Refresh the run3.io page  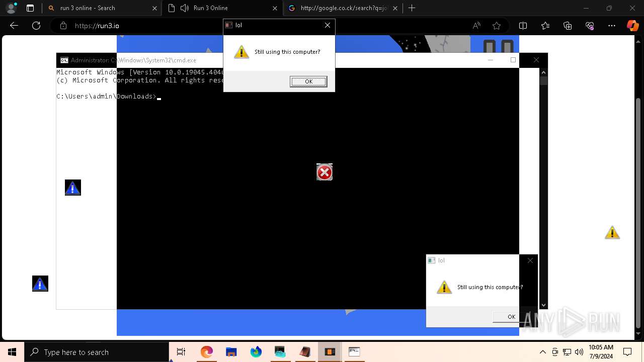pos(36,26)
